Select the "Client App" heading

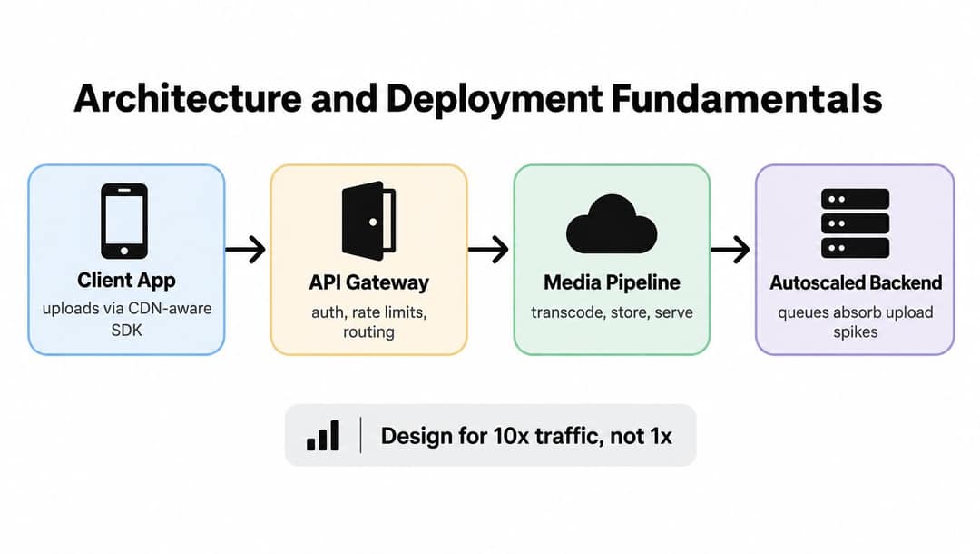[126, 280]
